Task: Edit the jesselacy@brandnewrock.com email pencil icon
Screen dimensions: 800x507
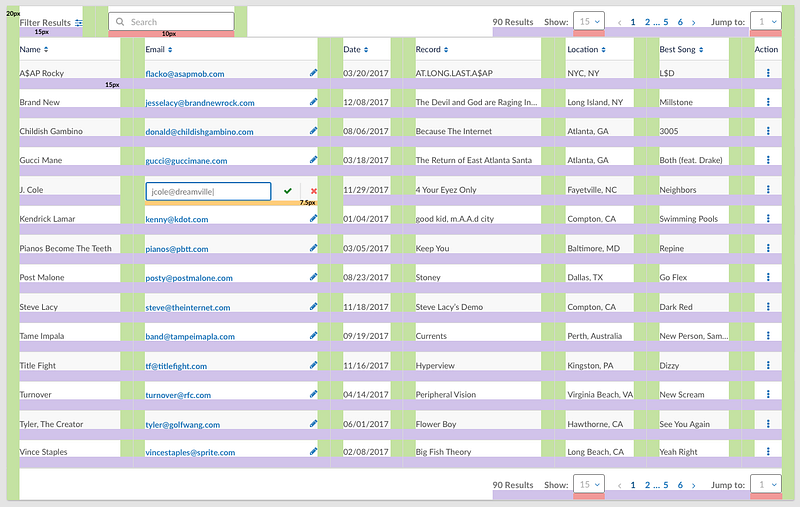Action: coord(313,102)
